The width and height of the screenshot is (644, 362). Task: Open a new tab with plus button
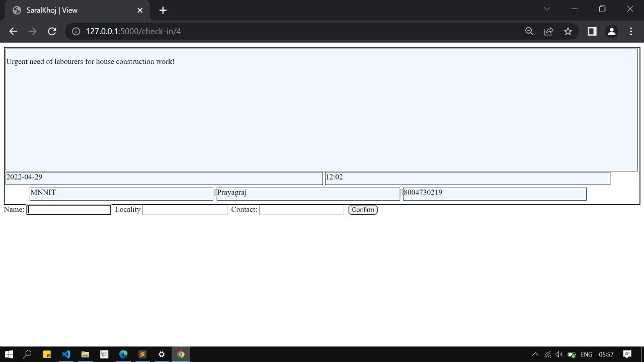tap(163, 10)
